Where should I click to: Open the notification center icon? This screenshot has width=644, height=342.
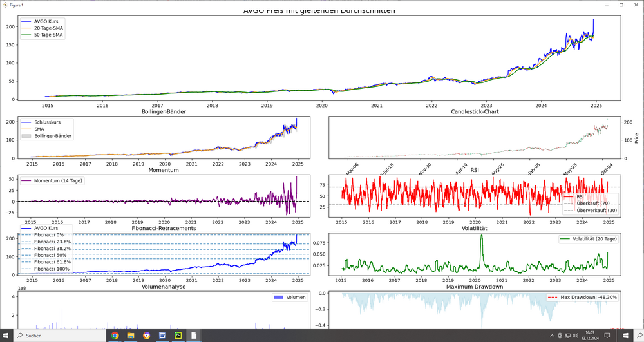pos(607,336)
